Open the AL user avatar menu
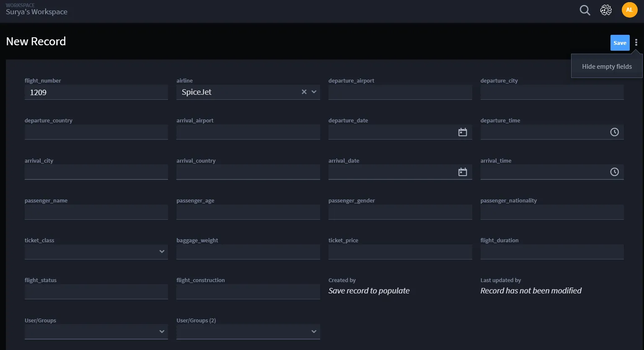 coord(629,10)
